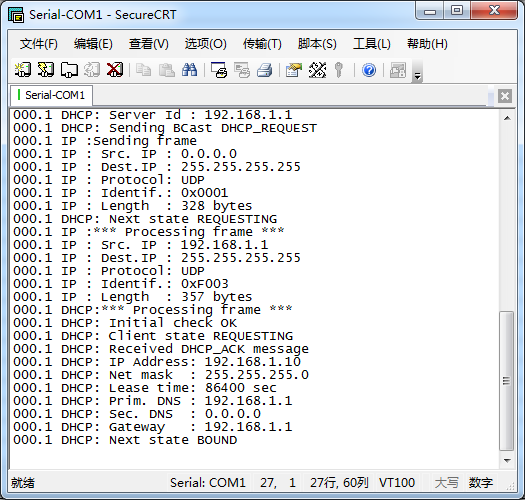Click the '27行, 60列' status bar entry
525x500 pixels.
[x=339, y=483]
